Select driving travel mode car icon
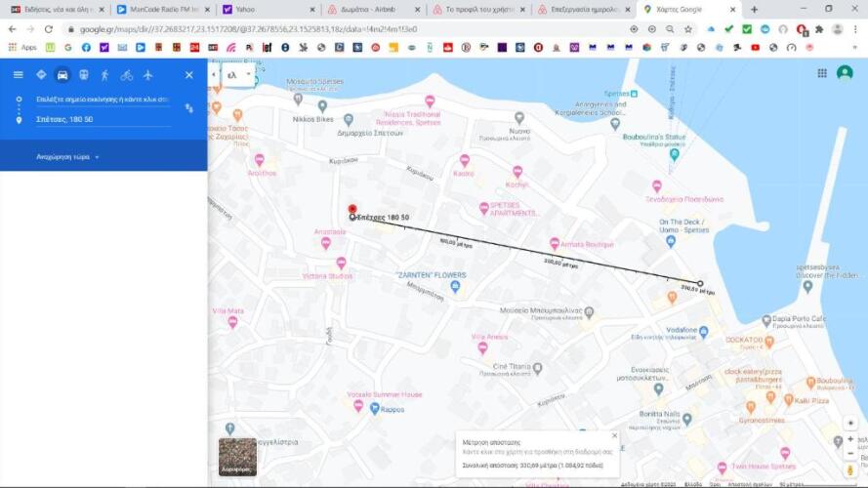The width and height of the screenshot is (868, 488). [62, 75]
